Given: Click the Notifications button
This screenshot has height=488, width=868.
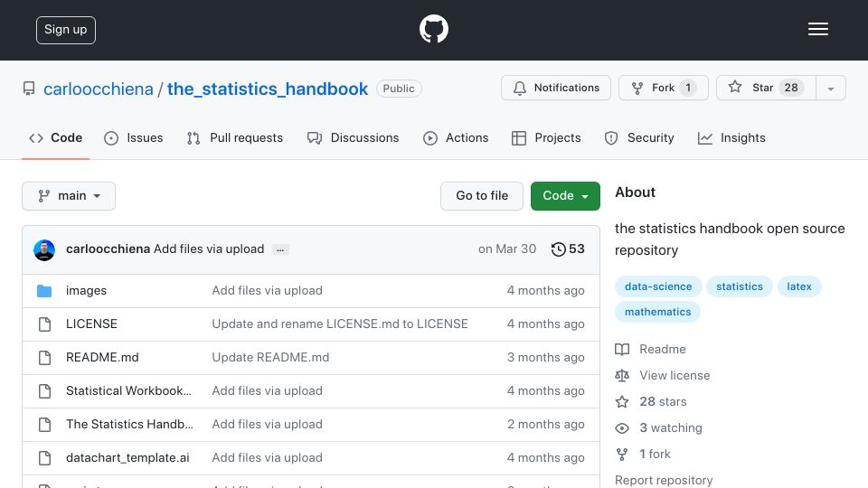Looking at the screenshot, I should 556,88.
